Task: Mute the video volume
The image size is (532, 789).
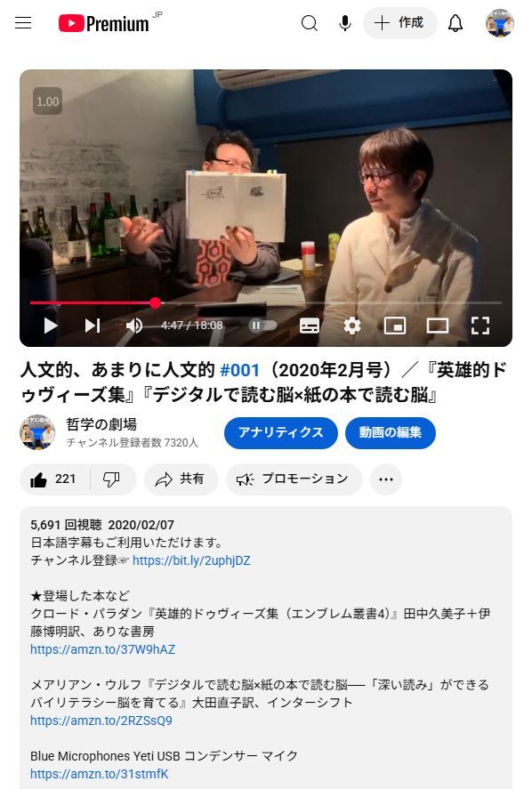Action: point(133,326)
